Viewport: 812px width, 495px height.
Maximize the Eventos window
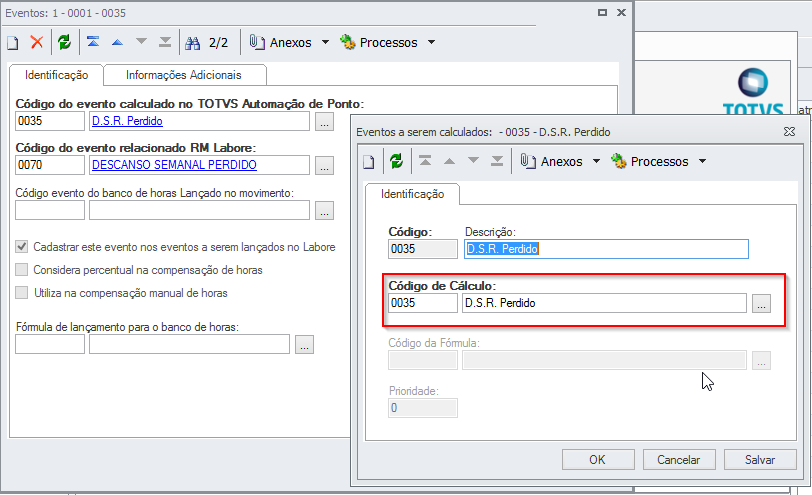(x=602, y=12)
